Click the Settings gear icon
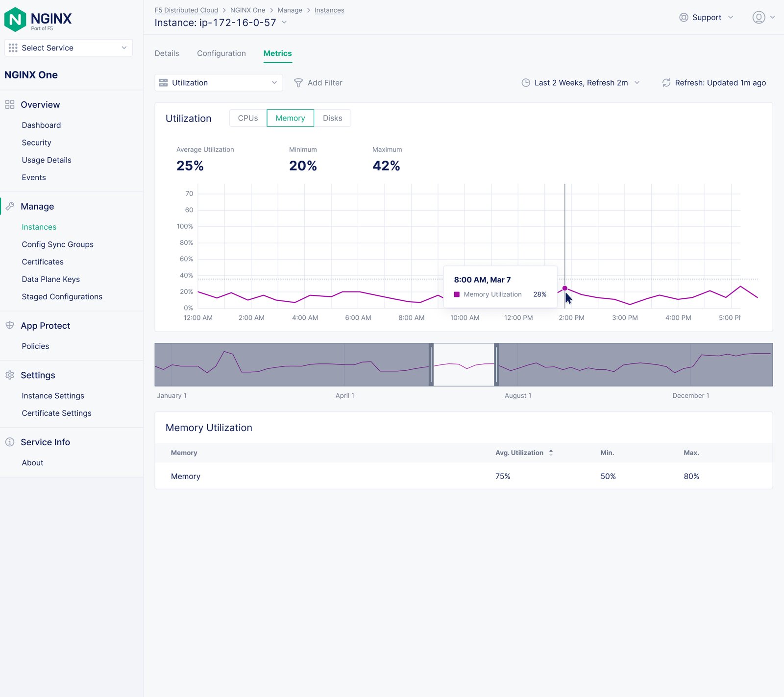The image size is (784, 697). coord(10,375)
